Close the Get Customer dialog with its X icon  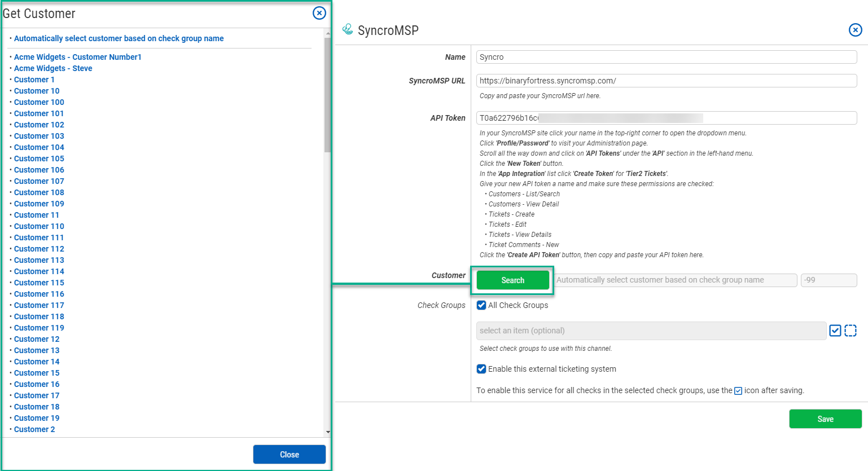click(319, 13)
